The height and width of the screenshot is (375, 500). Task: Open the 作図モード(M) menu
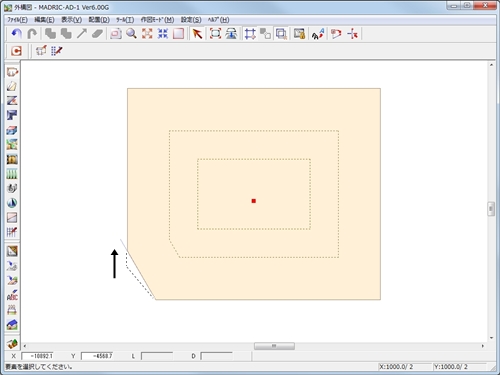point(157,20)
